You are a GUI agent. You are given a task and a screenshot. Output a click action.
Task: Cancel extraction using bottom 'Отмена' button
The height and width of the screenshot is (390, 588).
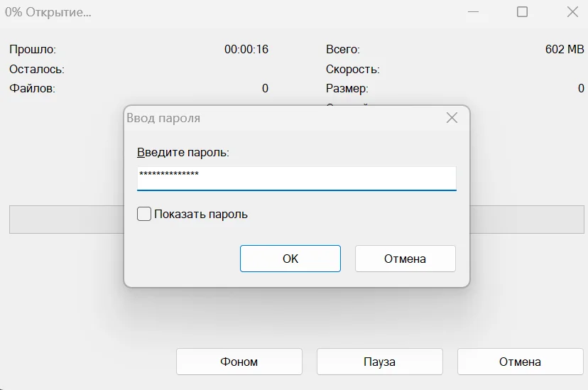coord(520,362)
